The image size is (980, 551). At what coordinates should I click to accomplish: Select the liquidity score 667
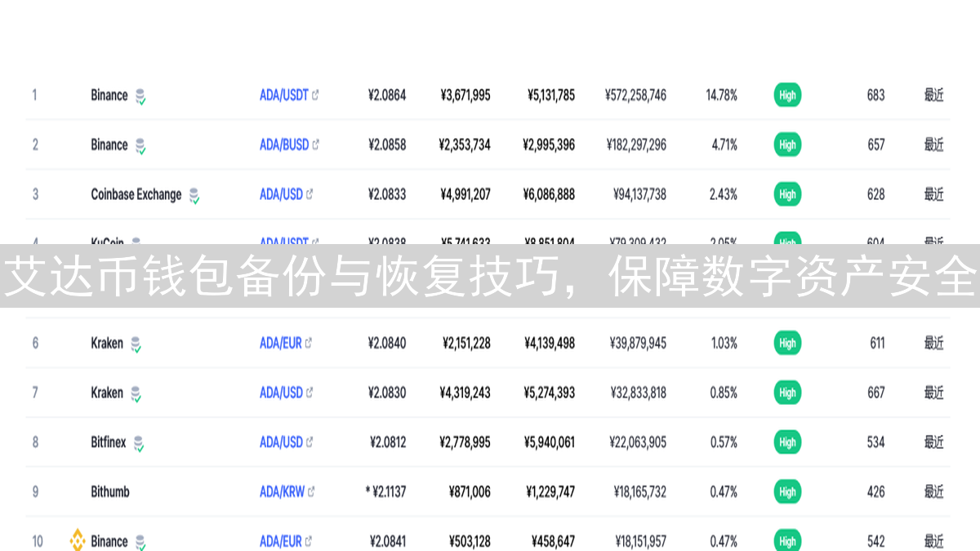[x=875, y=393]
